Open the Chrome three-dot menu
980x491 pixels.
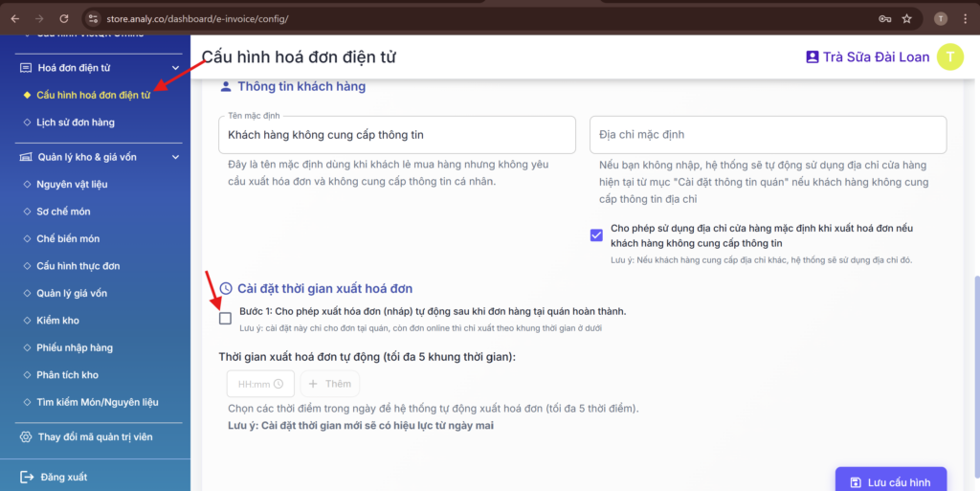pyautogui.click(x=967, y=19)
